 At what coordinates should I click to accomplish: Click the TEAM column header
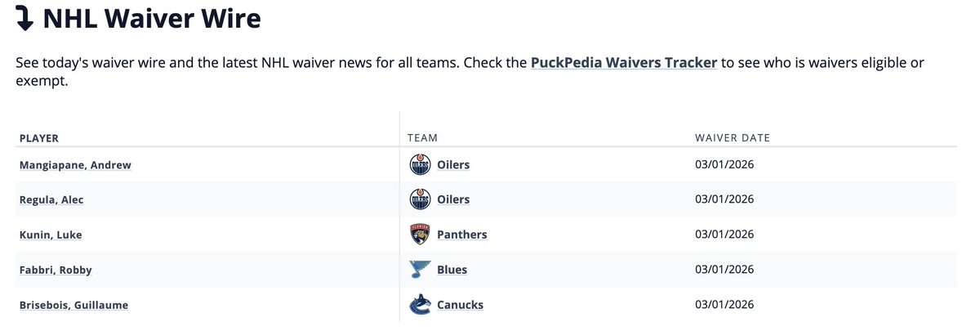tap(423, 138)
